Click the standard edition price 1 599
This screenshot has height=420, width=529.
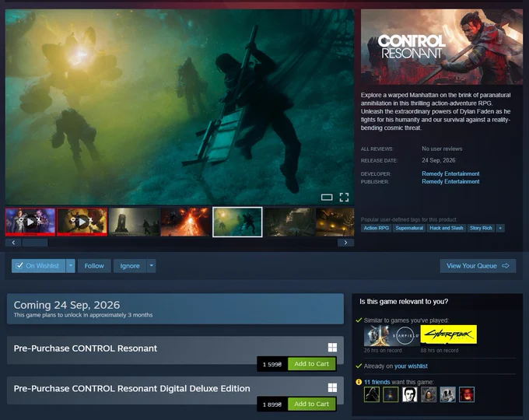coord(272,364)
